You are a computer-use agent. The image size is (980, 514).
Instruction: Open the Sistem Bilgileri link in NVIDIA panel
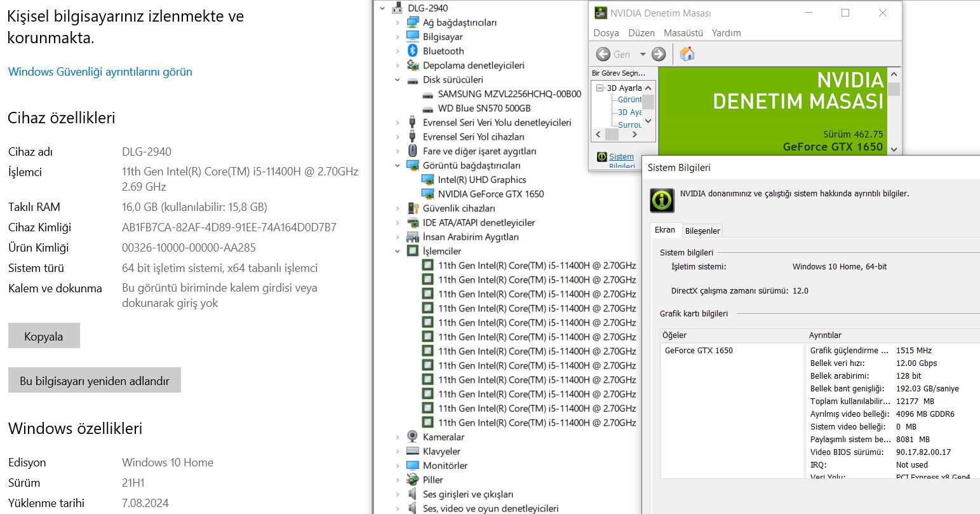pyautogui.click(x=621, y=161)
